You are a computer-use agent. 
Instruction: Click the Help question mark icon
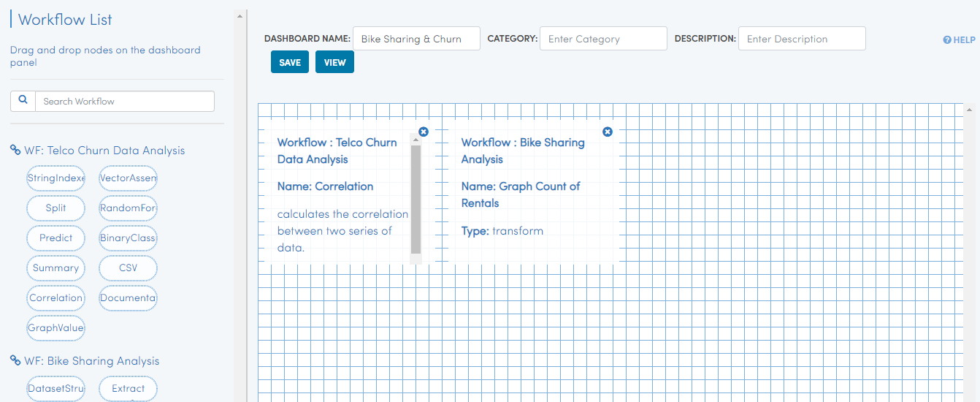(x=947, y=40)
